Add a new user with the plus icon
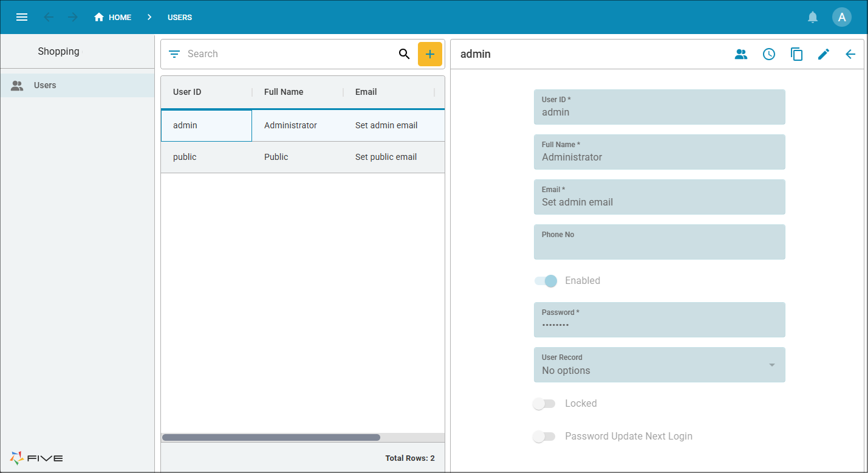The image size is (868, 473). click(430, 54)
